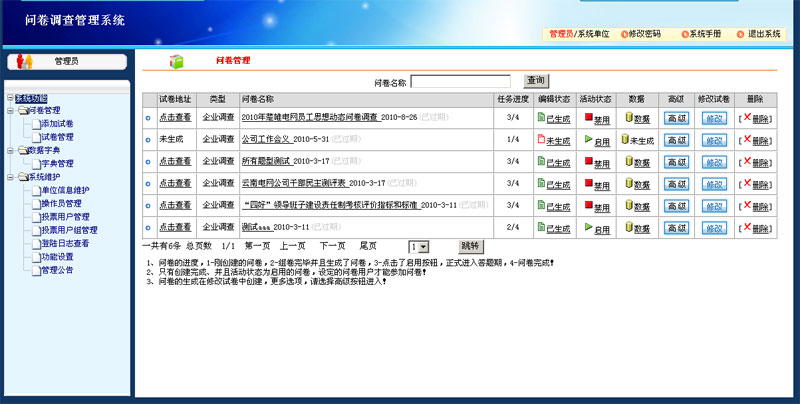Click the 修改密码 icon in the header
The image size is (800, 404).
pyautogui.click(x=625, y=34)
